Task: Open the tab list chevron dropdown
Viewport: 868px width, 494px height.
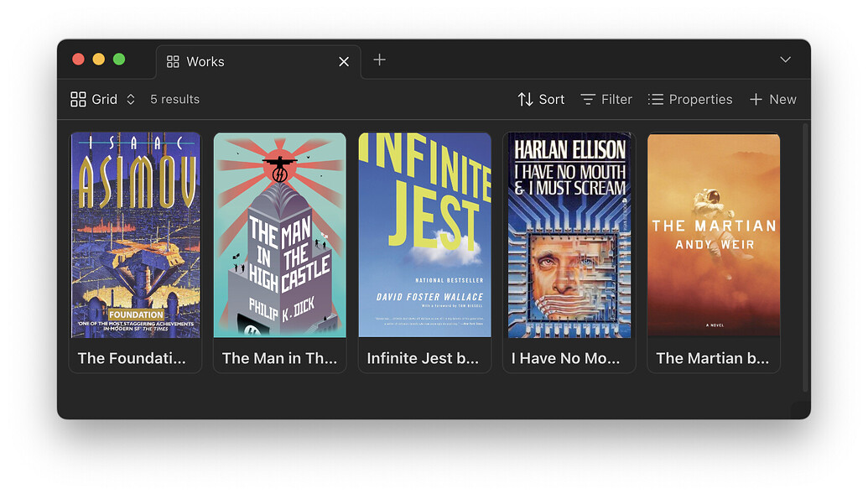Action: [785, 60]
